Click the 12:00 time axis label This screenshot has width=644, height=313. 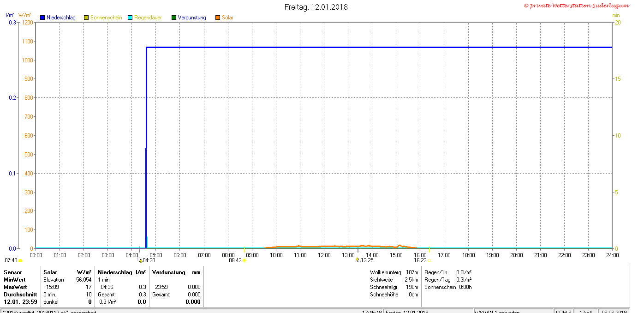click(x=324, y=255)
